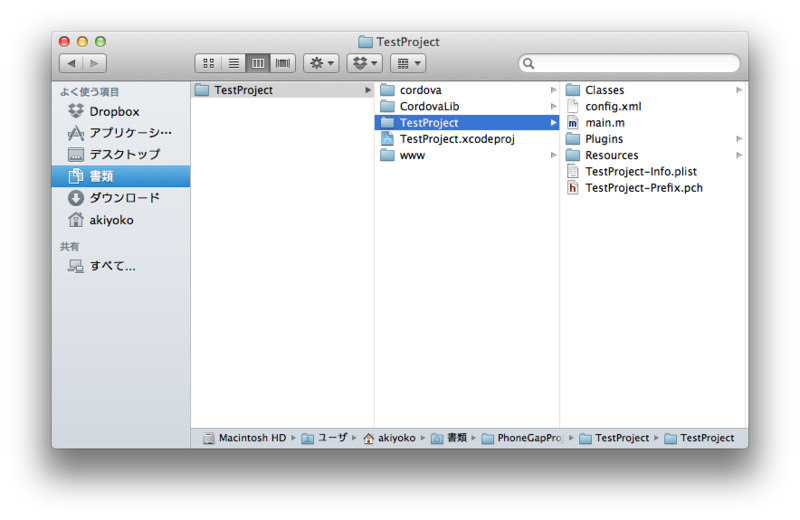Select TestProject folder in first column
This screenshot has width=800, height=520.
(x=282, y=90)
